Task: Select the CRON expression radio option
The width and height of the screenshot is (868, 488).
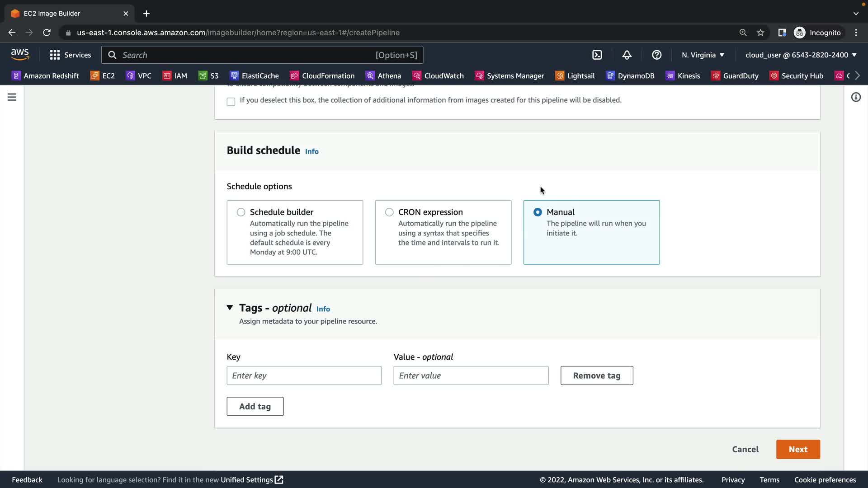Action: [389, 212]
